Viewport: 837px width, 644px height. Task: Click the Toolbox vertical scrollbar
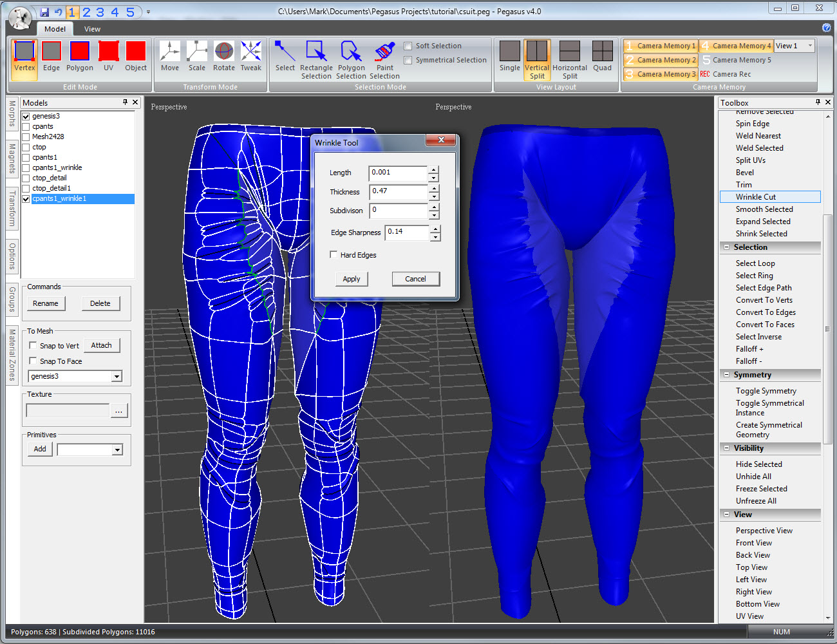(x=828, y=329)
